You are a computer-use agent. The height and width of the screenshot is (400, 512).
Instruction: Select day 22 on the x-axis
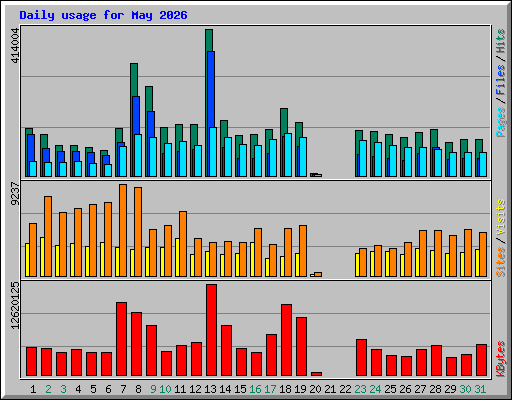[x=345, y=389]
